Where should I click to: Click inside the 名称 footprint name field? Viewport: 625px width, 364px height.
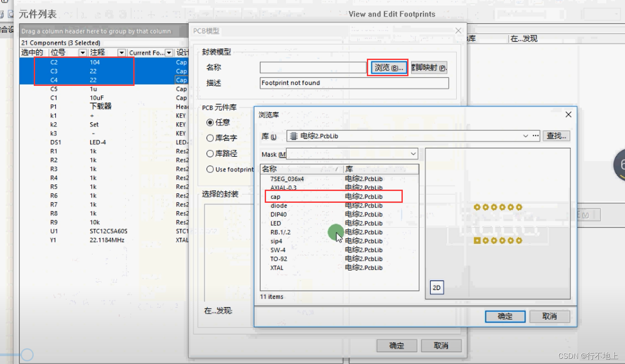pyautogui.click(x=313, y=67)
